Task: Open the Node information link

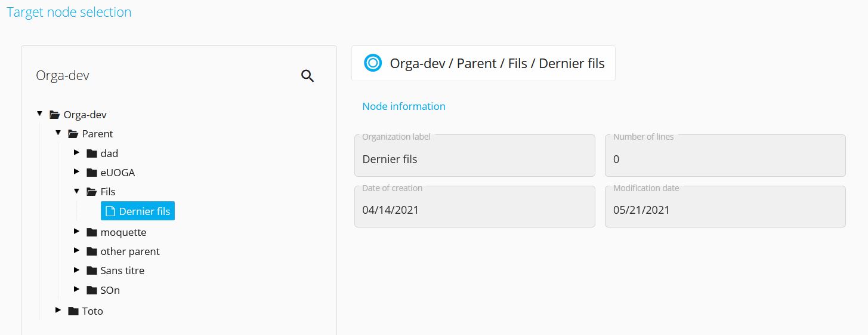Action: coord(404,106)
